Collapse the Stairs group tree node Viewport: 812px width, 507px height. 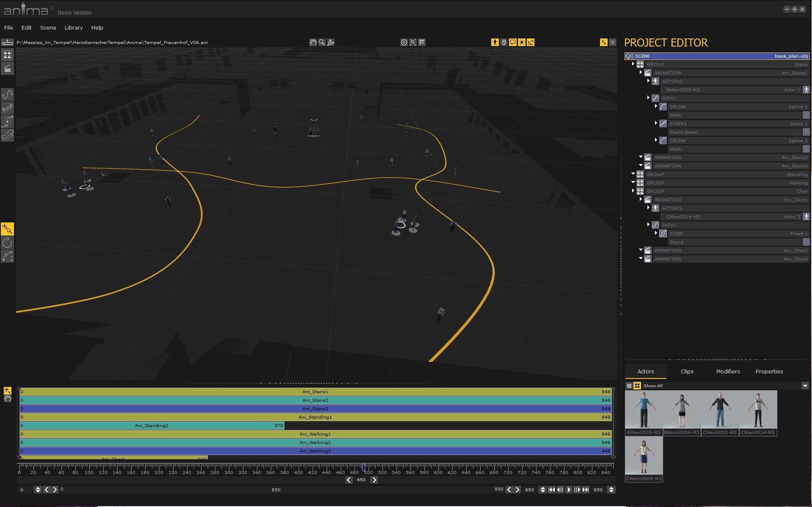coord(633,64)
